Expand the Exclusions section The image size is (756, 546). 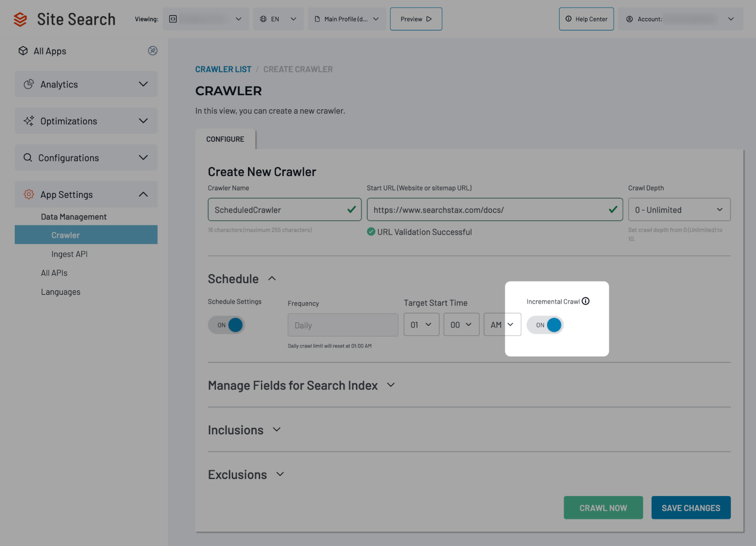click(280, 474)
